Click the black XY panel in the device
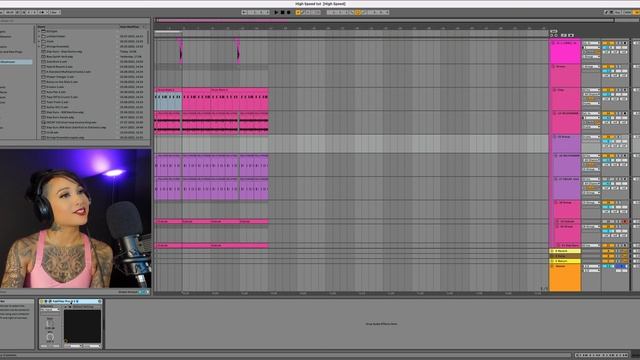 [x=82, y=327]
